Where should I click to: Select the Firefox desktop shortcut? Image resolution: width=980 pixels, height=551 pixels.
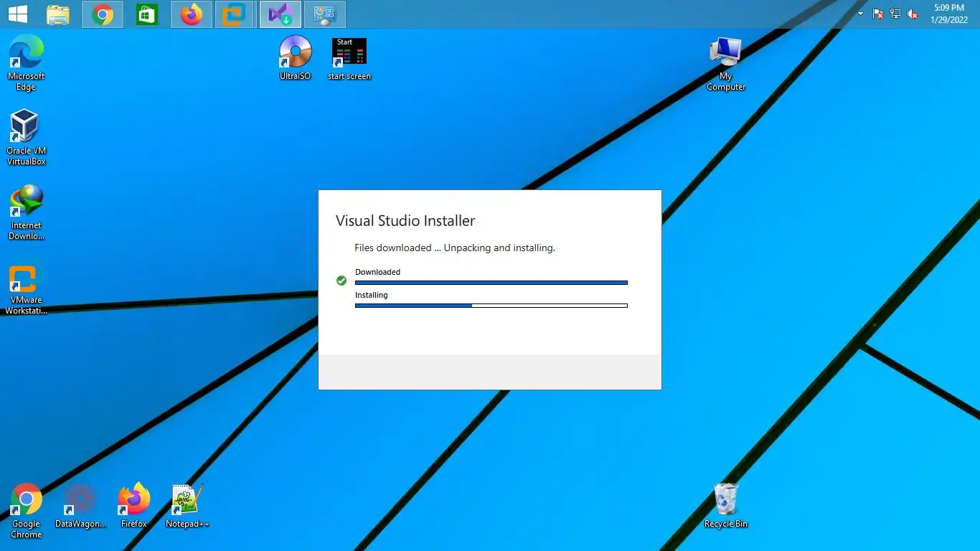point(134,506)
